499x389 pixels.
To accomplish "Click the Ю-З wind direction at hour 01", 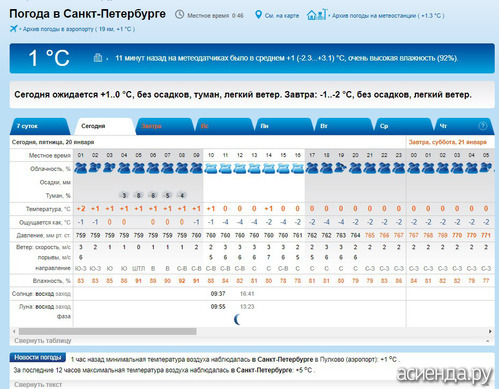I will 81,268.
